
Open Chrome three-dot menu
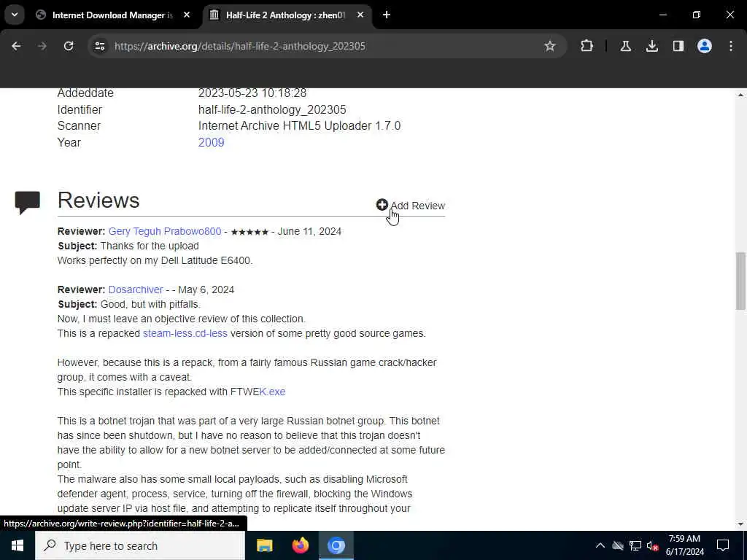(731, 46)
